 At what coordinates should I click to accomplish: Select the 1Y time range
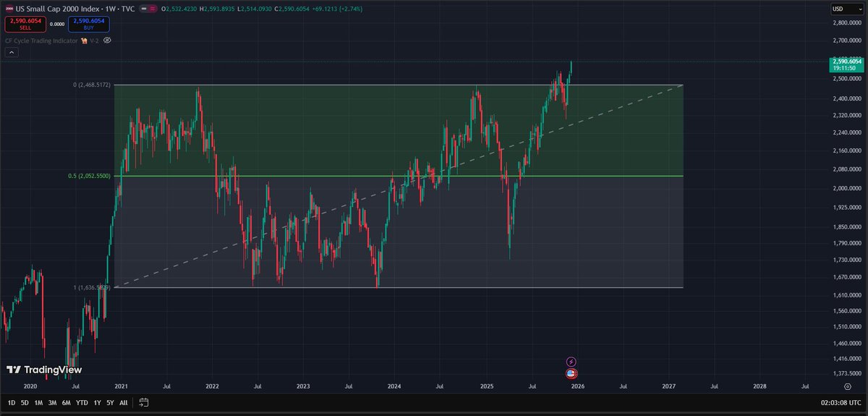(x=97, y=402)
